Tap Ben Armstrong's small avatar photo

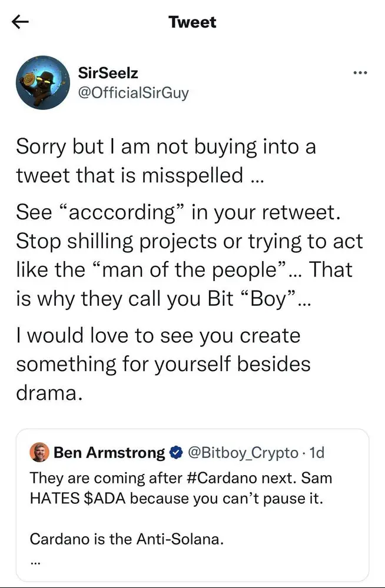41,453
